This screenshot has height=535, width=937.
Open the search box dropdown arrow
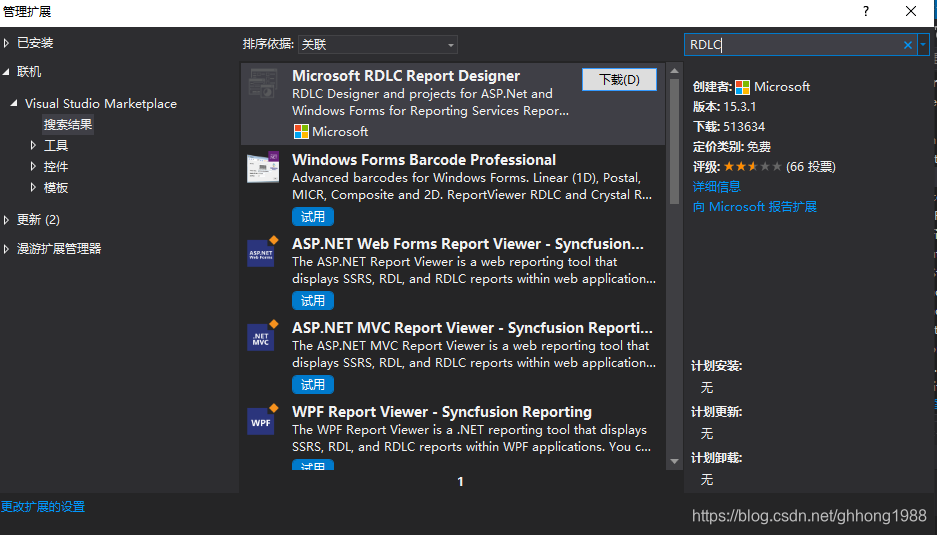[923, 45]
